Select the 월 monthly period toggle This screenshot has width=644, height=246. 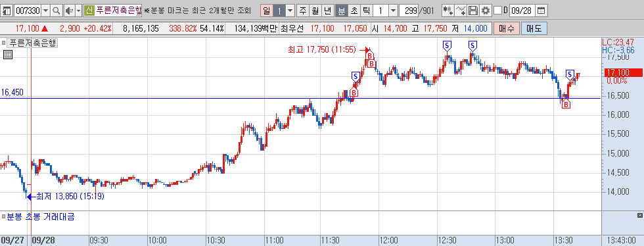click(x=315, y=11)
